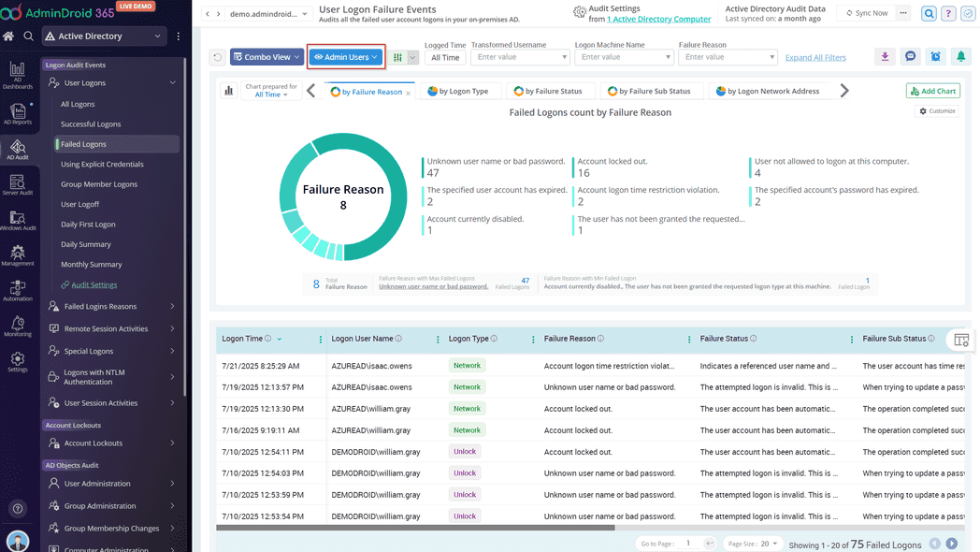Image resolution: width=980 pixels, height=552 pixels.
Task: Click the Customize chart button
Action: [x=937, y=110]
